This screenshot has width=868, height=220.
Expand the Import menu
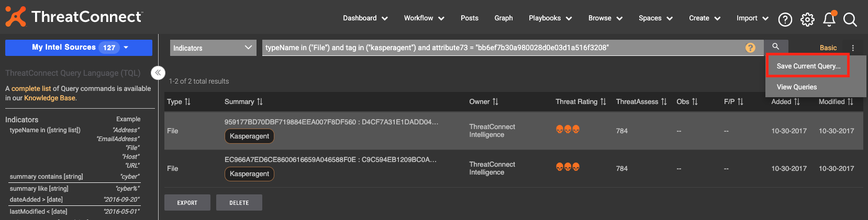coord(752,18)
